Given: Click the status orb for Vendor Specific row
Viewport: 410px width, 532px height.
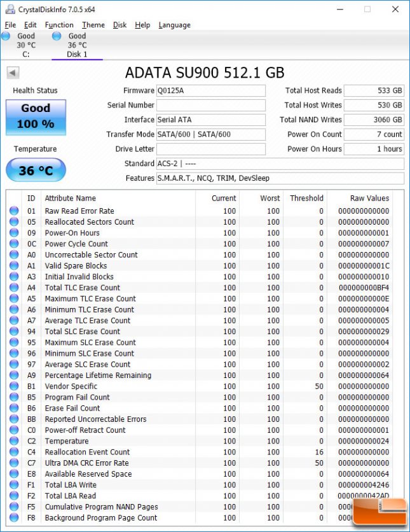Looking at the screenshot, I should 14,386.
